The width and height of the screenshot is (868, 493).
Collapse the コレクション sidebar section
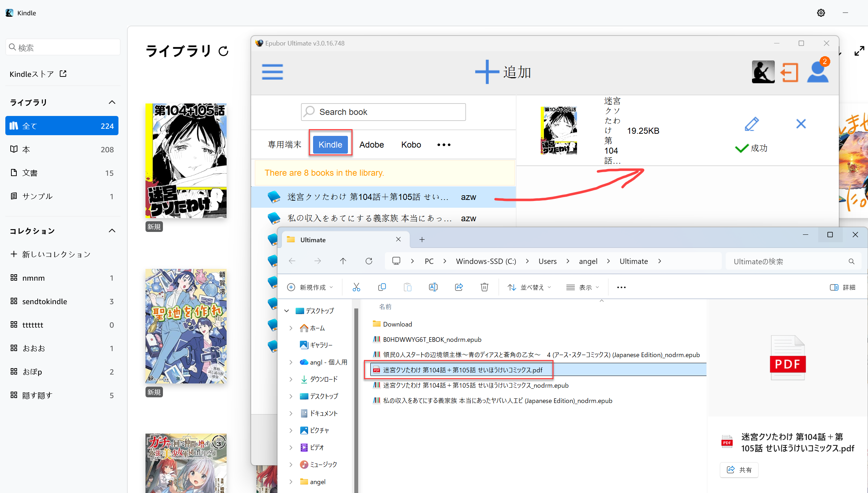click(112, 231)
